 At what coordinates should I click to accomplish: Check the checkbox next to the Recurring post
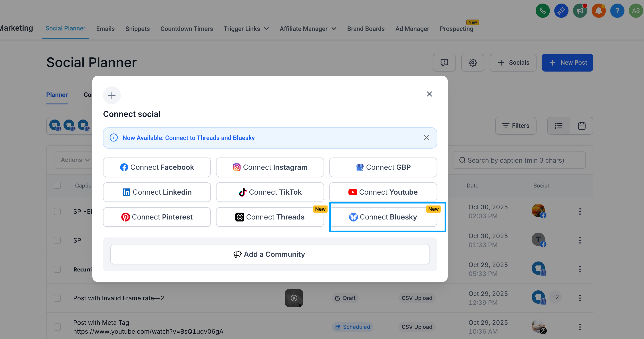[57, 269]
